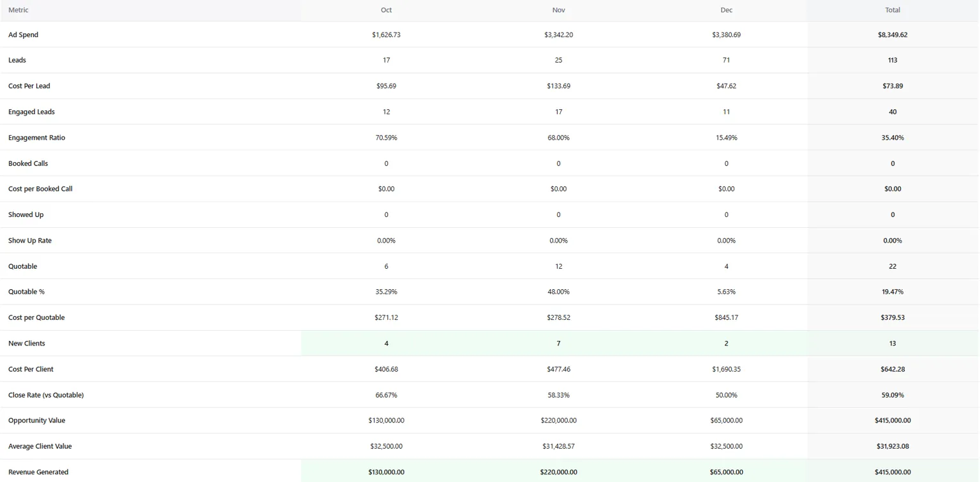Click the Booked Calls label
The height and width of the screenshot is (482, 980).
pos(28,163)
